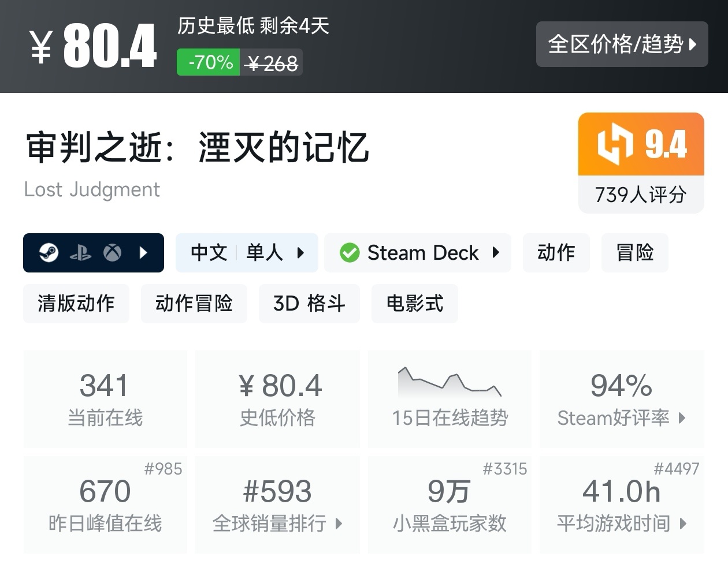Expand the 全球销量排行 ranking details
728x564 pixels.
tap(277, 524)
